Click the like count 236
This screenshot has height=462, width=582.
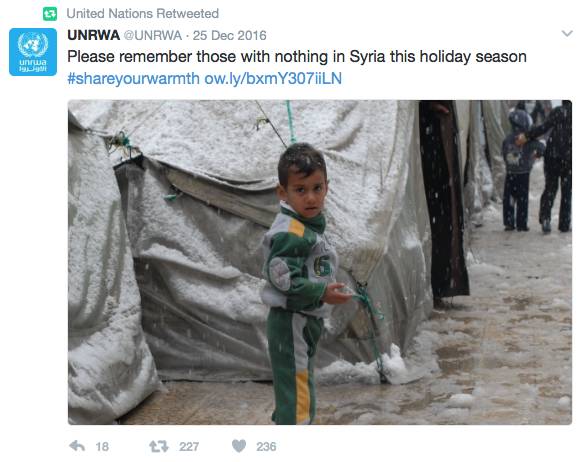click(x=266, y=446)
